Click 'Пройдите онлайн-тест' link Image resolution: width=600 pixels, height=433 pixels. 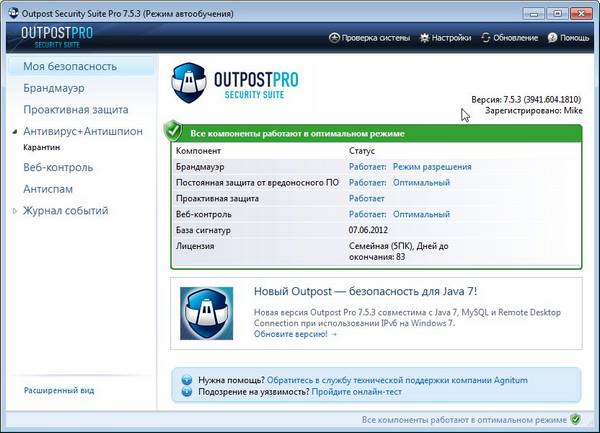(x=357, y=392)
